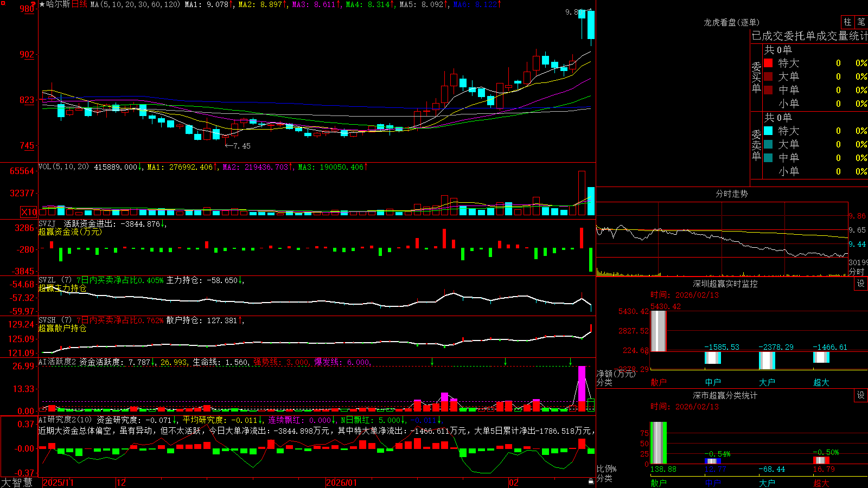Open the MA(5,10,20,30,60,120) indicator parameters

click(135, 4)
